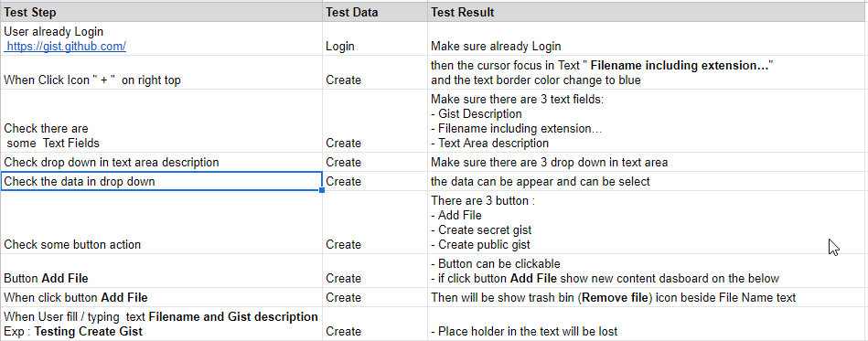Select cell 'When click button Add File'
This screenshot has width=868, height=341.
[x=161, y=297]
